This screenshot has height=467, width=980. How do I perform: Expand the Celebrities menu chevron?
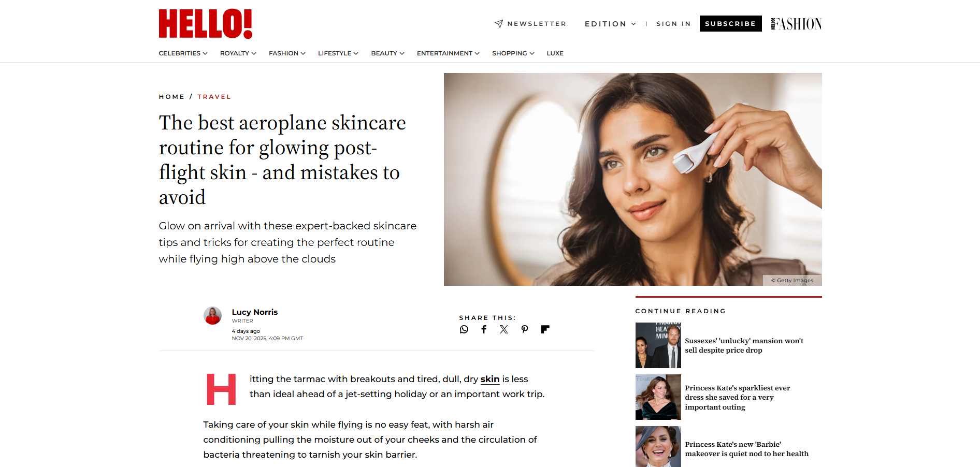(x=205, y=53)
